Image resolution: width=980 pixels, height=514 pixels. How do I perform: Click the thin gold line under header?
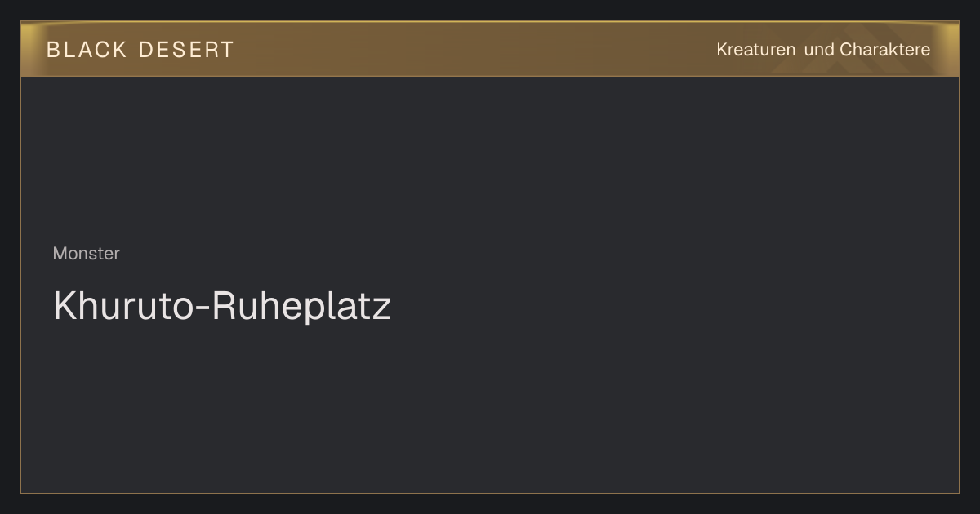(x=490, y=76)
